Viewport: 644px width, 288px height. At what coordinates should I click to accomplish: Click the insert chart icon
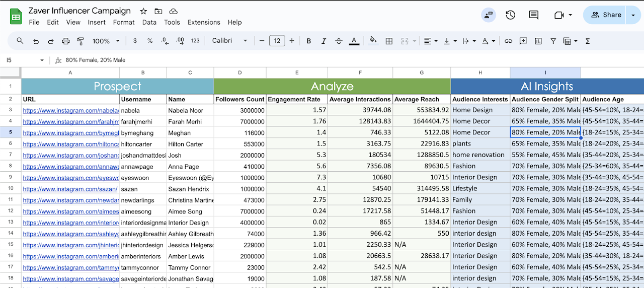pos(538,41)
